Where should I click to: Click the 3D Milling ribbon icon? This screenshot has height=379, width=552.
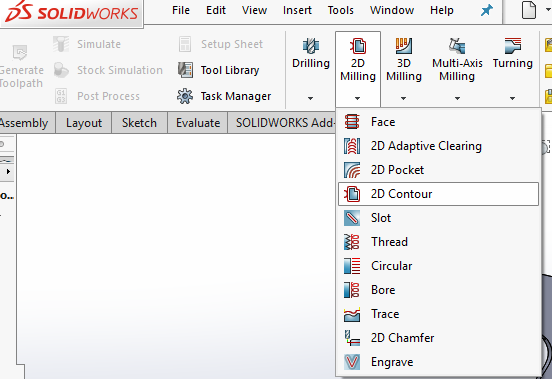click(403, 46)
